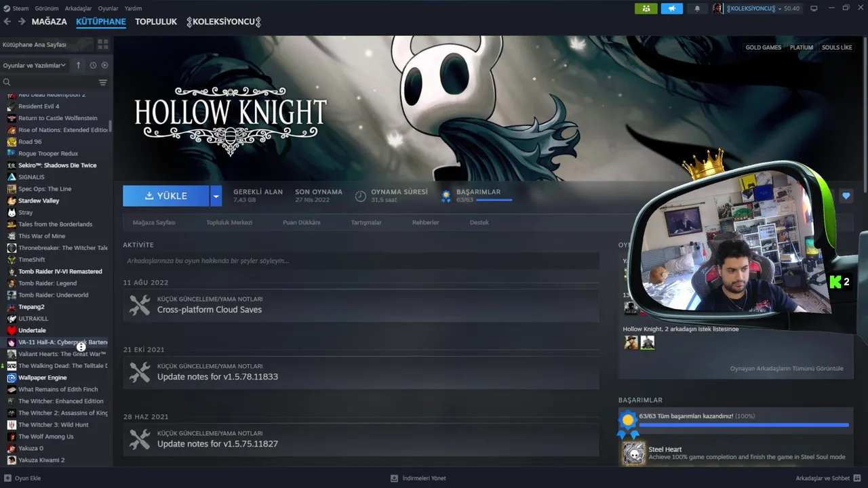Open the Oyunlar menu

[108, 8]
